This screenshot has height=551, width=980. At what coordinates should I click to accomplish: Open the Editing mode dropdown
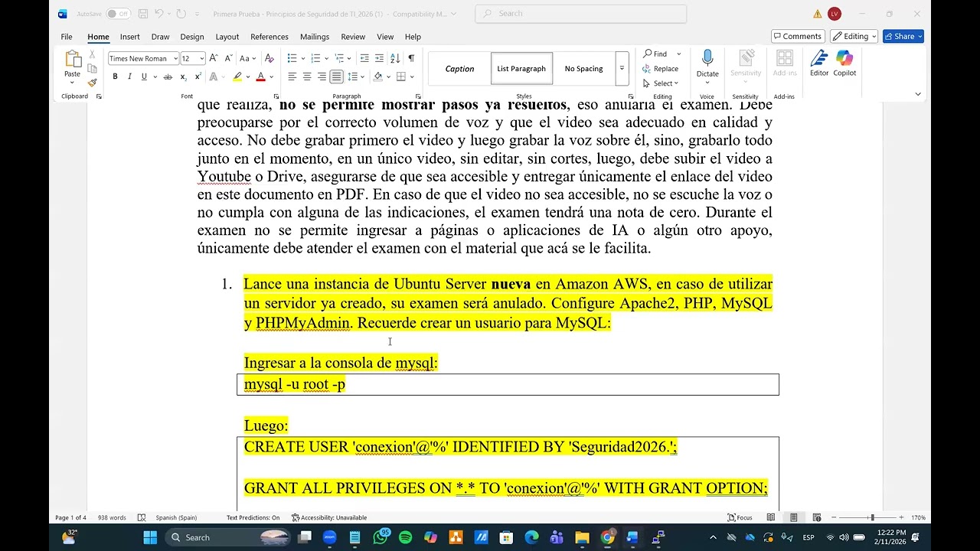(854, 36)
